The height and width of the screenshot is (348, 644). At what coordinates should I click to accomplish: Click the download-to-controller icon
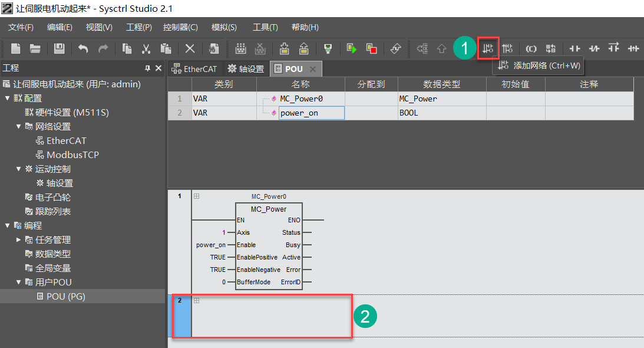(284, 48)
